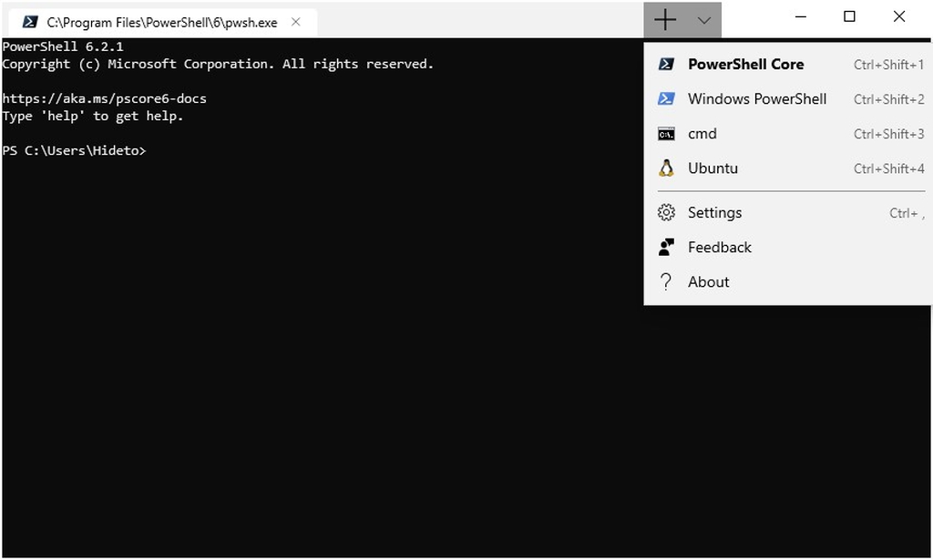Viewport: 933px width, 560px height.
Task: Open a new tab with the plus button
Action: pos(665,19)
